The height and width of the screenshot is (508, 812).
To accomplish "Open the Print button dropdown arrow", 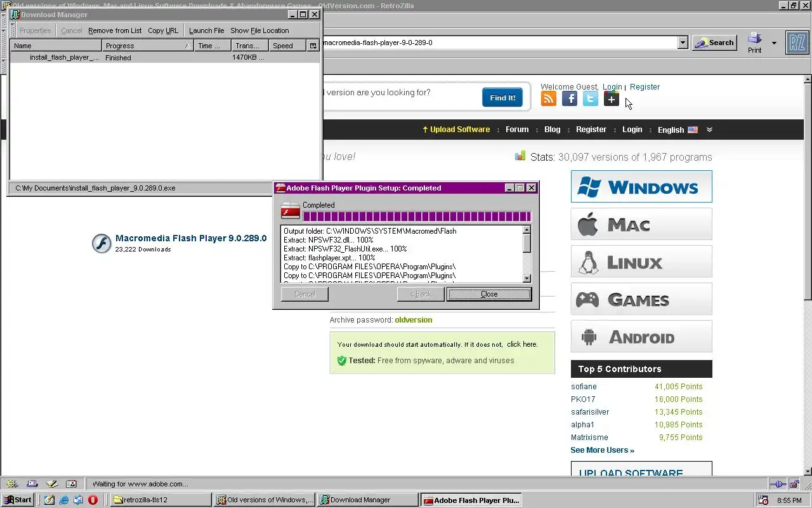I will (x=774, y=43).
